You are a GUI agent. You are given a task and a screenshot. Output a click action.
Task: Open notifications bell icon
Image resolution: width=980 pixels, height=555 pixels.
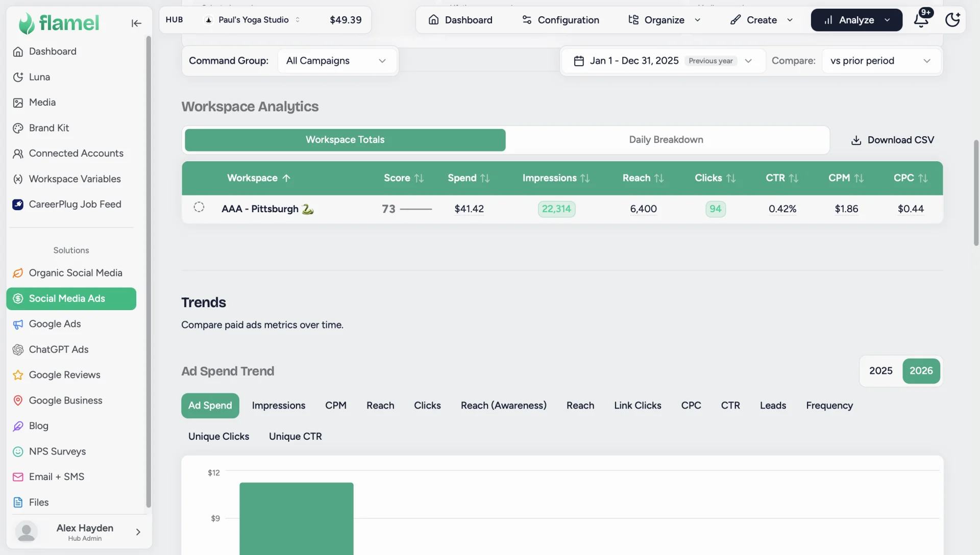[x=921, y=20]
